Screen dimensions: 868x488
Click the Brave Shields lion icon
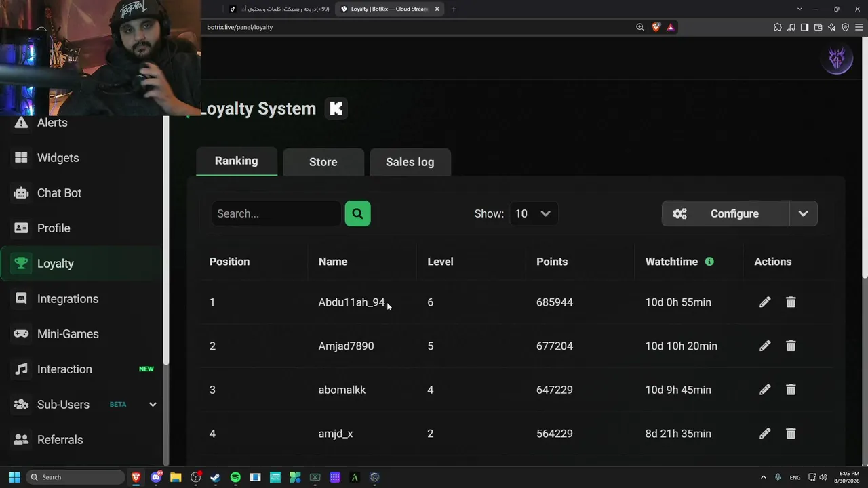point(656,27)
